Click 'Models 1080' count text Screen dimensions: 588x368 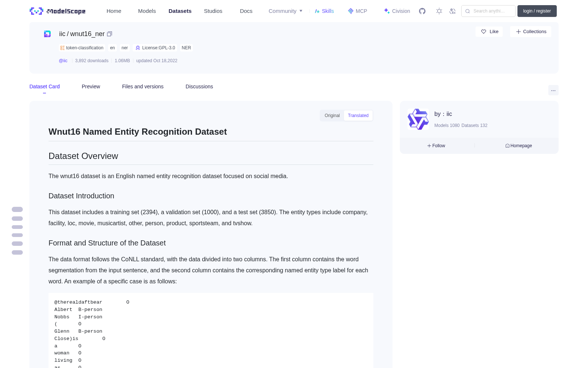tap(447, 125)
